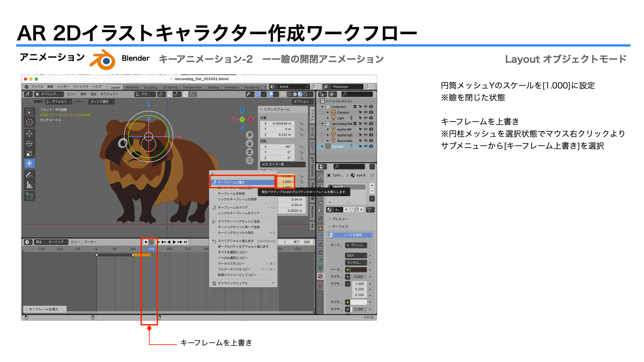Screen dimensions: 644x362
Task: Toggle Cylinder selectability arrow icon
Action: [x=360, y=146]
